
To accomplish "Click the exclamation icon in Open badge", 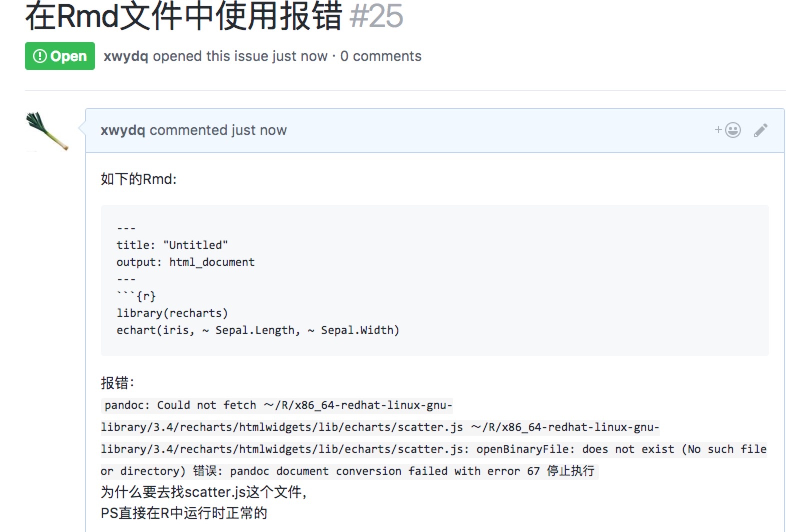I will point(39,56).
